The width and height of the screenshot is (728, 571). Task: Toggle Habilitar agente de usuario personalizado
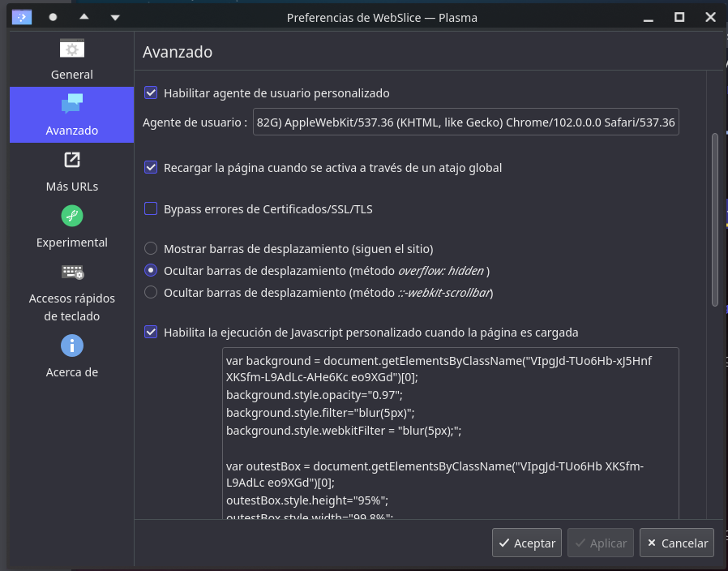tap(151, 92)
